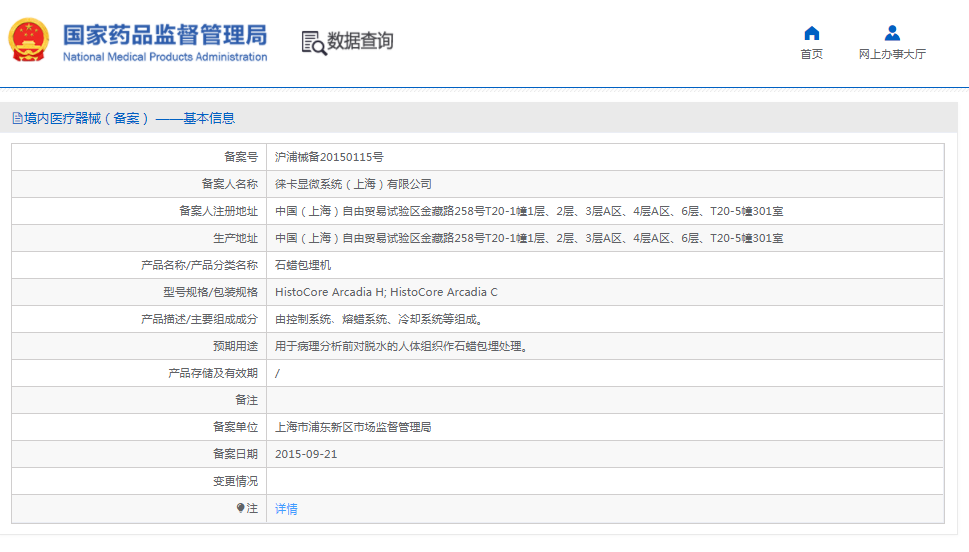This screenshot has height=552, width=969.
Task: Click 上海市浦东新区市场监督管理局 filing authority cell
Action: click(353, 427)
